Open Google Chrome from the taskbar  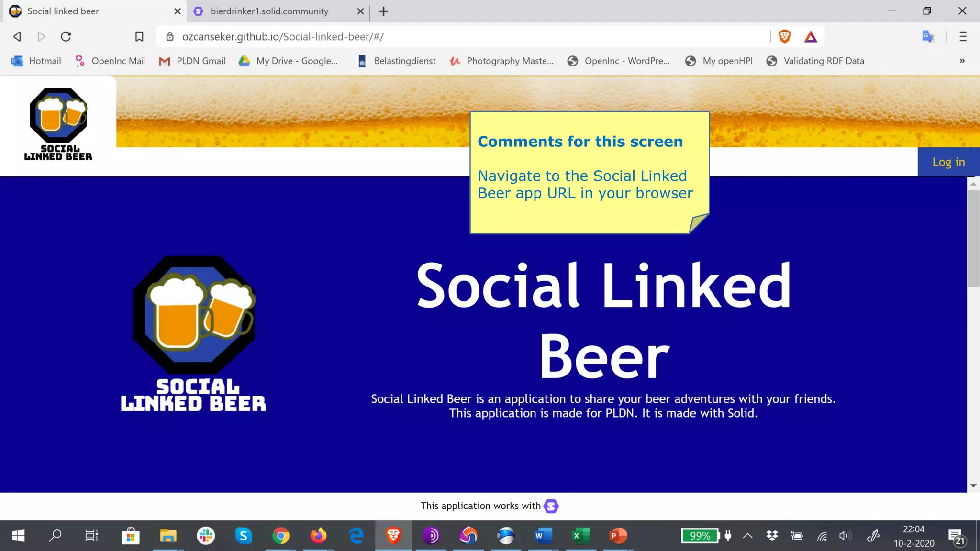281,536
